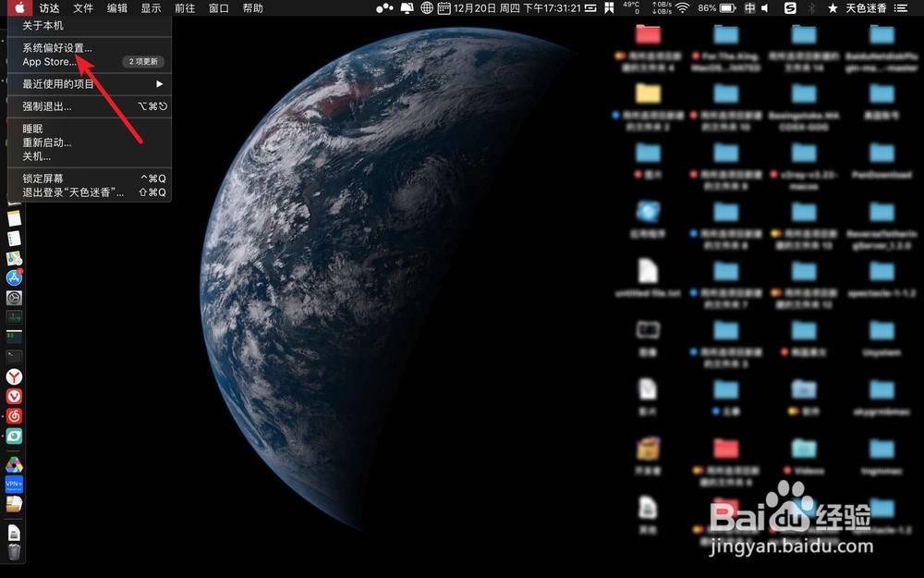Screen dimensions: 924x578
Task: Click the 天色迷香 user name
Action: click(866, 7)
